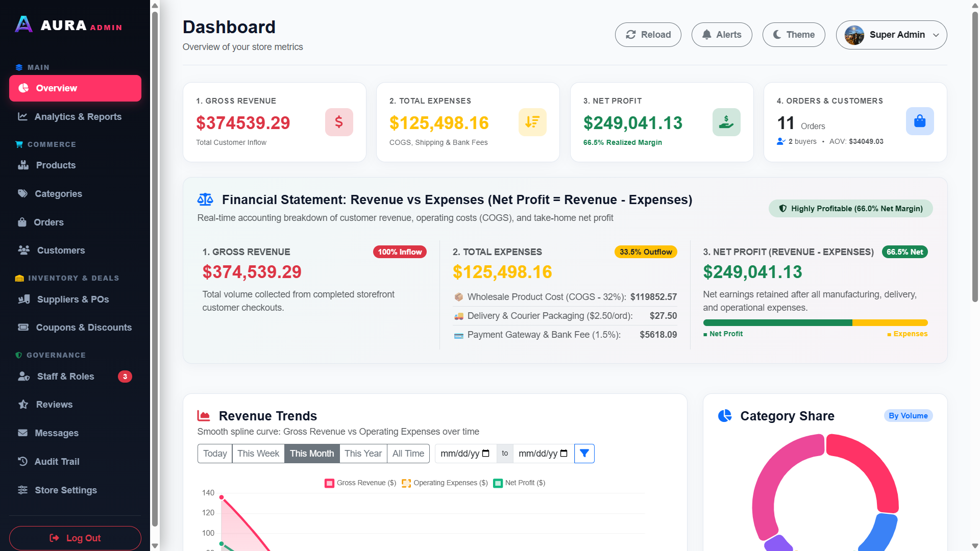The width and height of the screenshot is (980, 551).
Task: Click the Messages envelope icon
Action: pyautogui.click(x=23, y=433)
